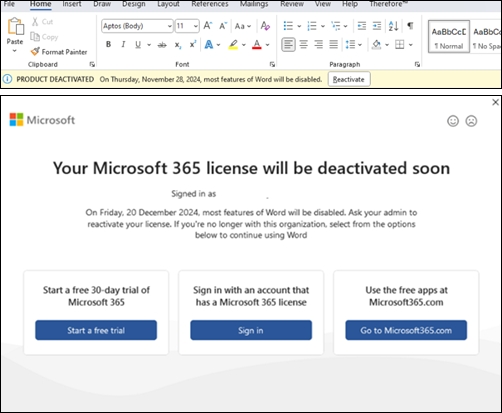502x413 pixels.
Task: Switch to the Design tab
Action: click(x=134, y=4)
